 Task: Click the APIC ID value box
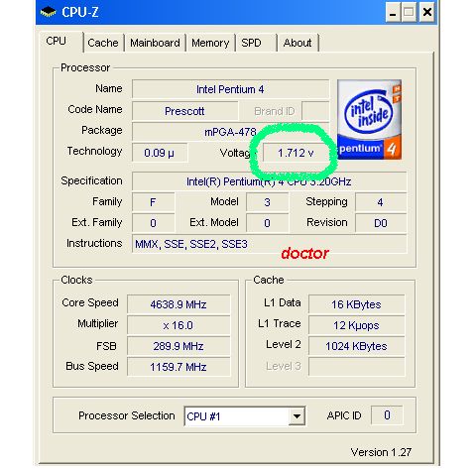click(x=387, y=414)
